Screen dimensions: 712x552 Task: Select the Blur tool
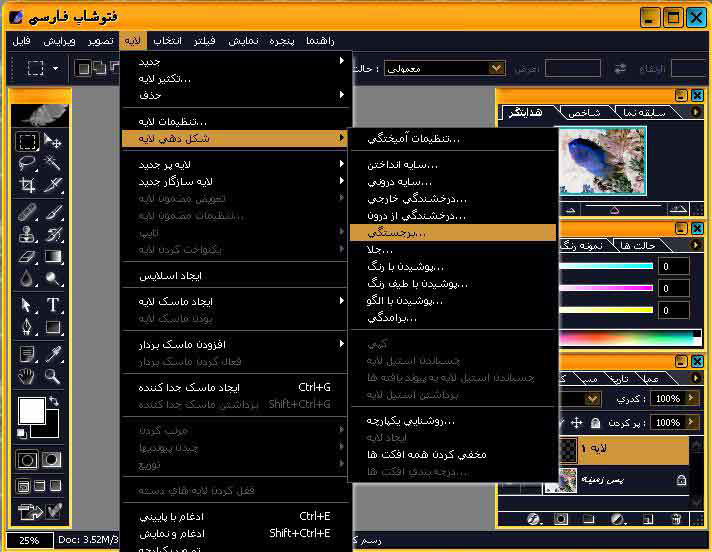click(27, 278)
